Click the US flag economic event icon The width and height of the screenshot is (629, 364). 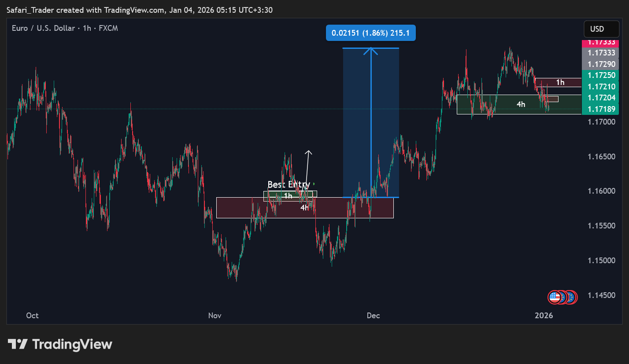pyautogui.click(x=555, y=297)
